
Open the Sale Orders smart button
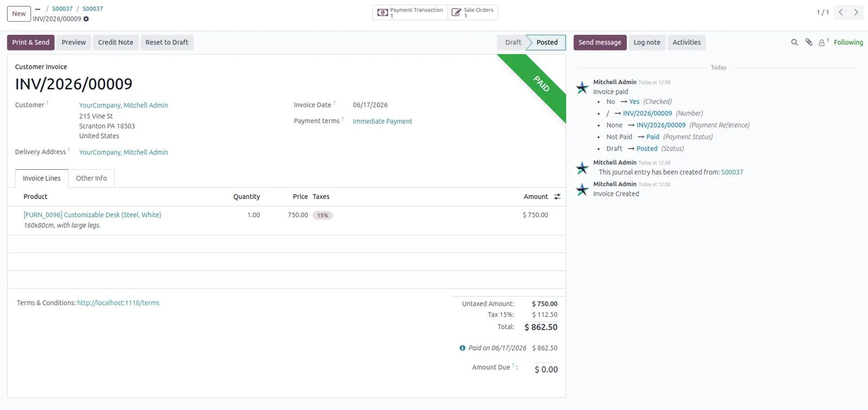click(x=473, y=12)
